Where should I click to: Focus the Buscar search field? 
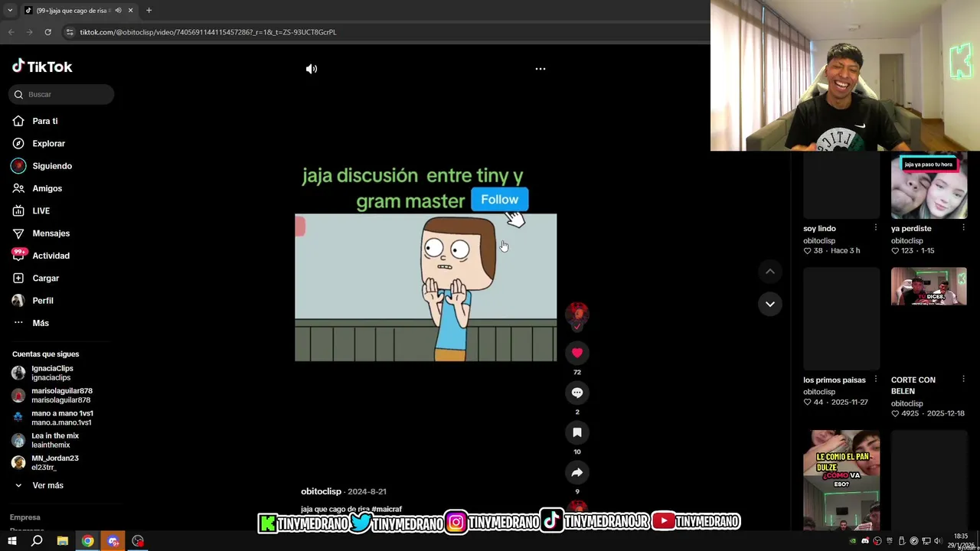pyautogui.click(x=62, y=94)
